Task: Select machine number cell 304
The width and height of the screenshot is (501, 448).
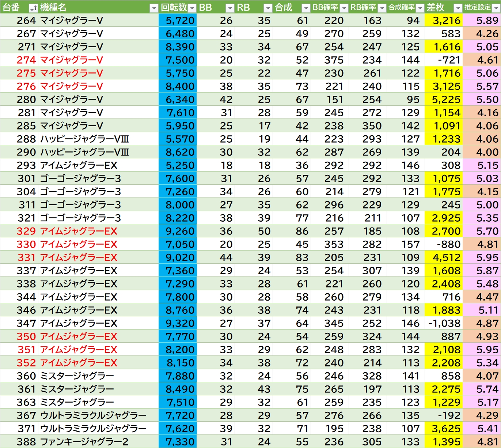Action: (x=19, y=192)
